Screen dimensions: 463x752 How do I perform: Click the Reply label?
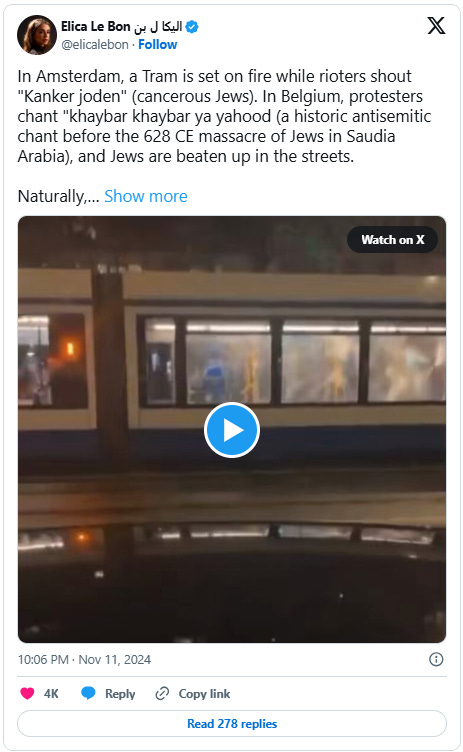120,693
